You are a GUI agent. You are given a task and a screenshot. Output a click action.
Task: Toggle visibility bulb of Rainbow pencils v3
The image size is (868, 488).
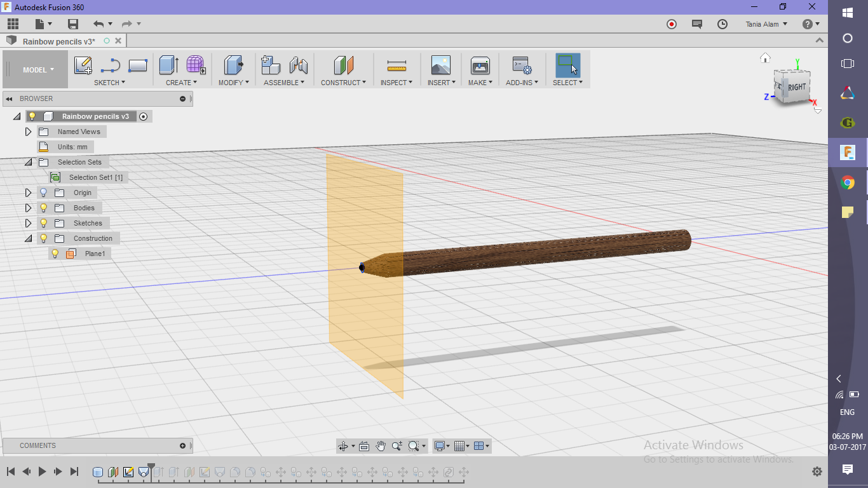pyautogui.click(x=32, y=116)
